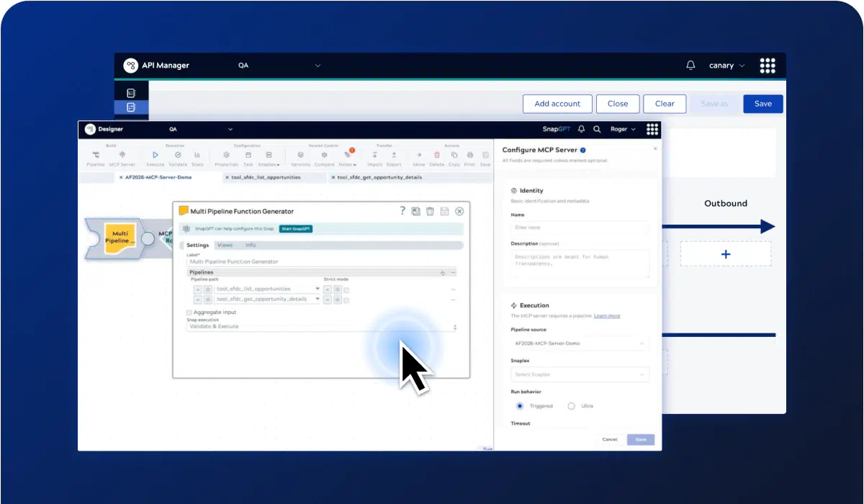Select the Info tab in Snap dialog
The width and height of the screenshot is (864, 504).
coord(250,246)
